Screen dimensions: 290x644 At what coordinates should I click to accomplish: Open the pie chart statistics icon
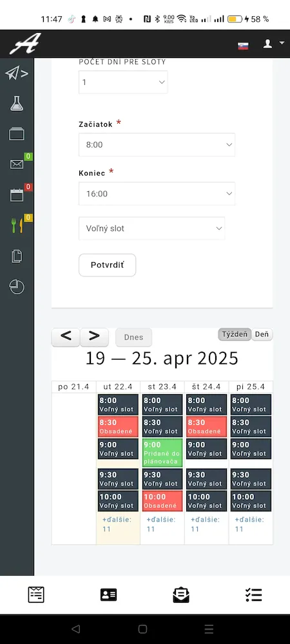tap(17, 287)
